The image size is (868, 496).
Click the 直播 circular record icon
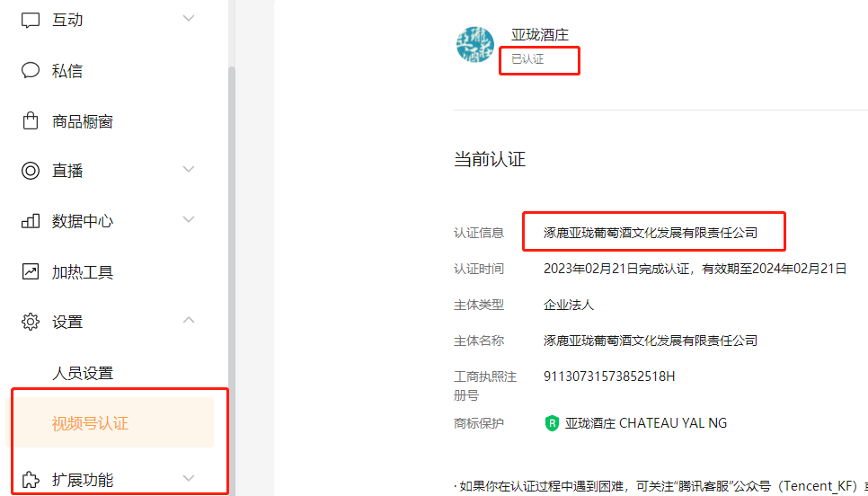tap(31, 171)
